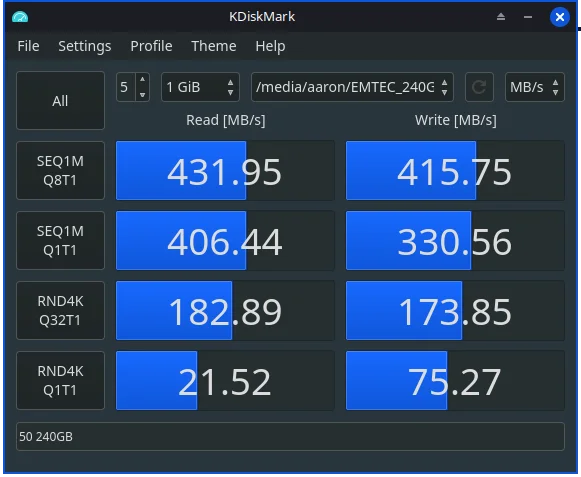Viewport: 581px width, 477px height.
Task: Click the 431.95 read result bar
Action: click(225, 170)
